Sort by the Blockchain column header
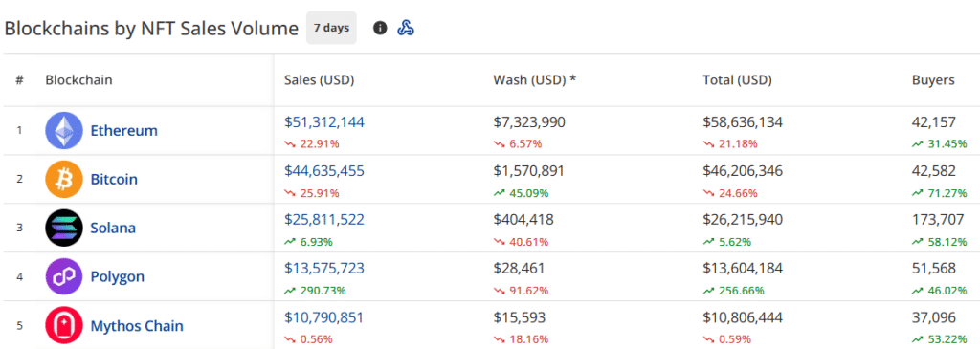 (x=78, y=80)
